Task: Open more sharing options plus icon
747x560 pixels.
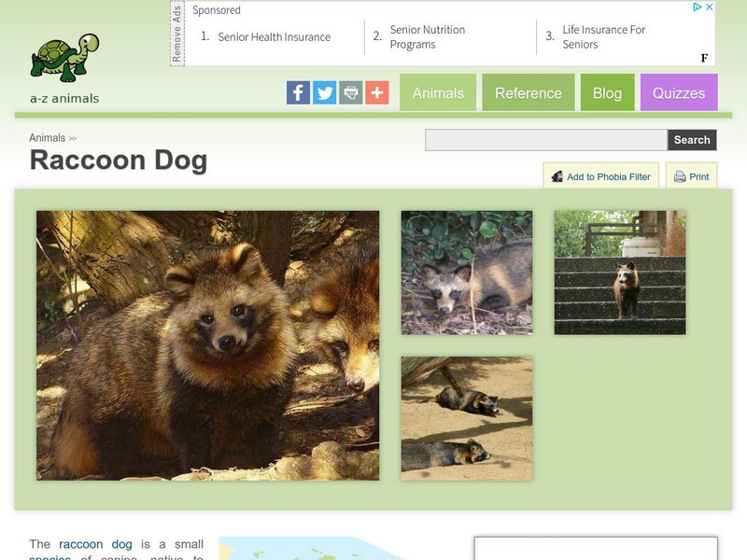Action: tap(377, 92)
